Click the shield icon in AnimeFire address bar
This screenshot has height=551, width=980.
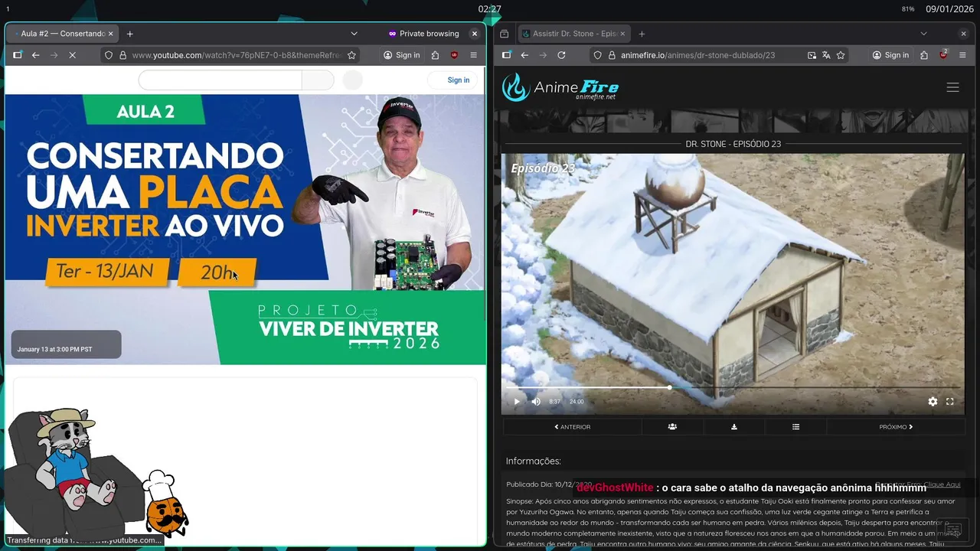point(597,55)
